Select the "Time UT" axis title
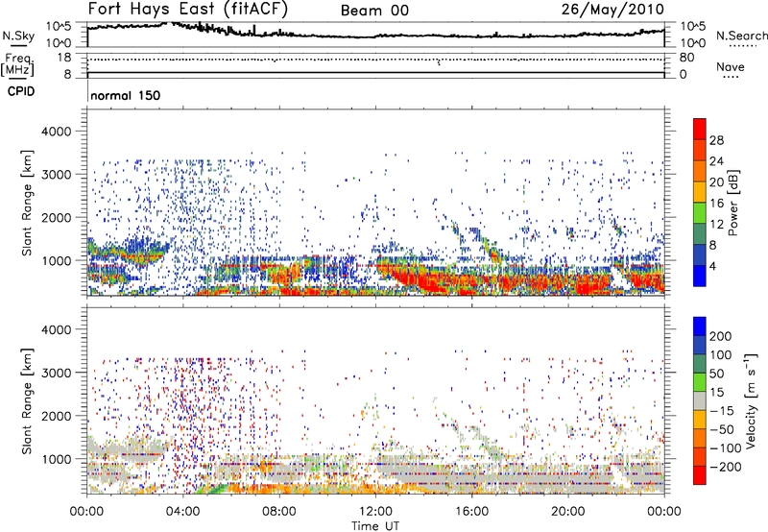768x532 pixels. pyautogui.click(x=375, y=526)
